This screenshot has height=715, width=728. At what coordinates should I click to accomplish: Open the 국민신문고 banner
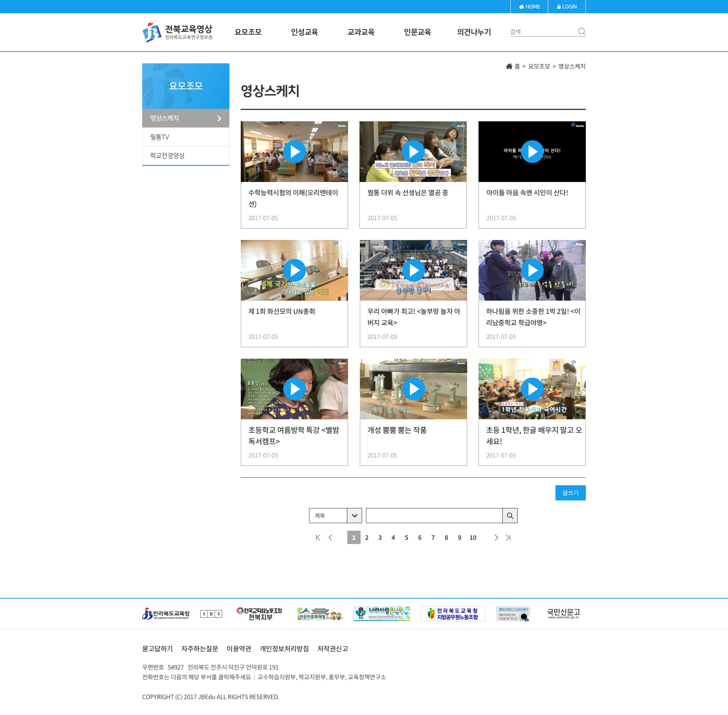(x=563, y=613)
